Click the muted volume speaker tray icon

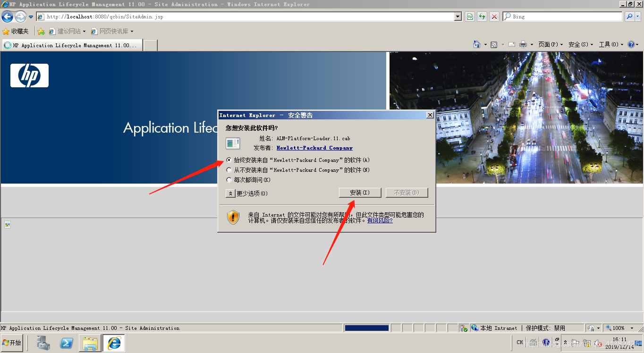pos(598,343)
